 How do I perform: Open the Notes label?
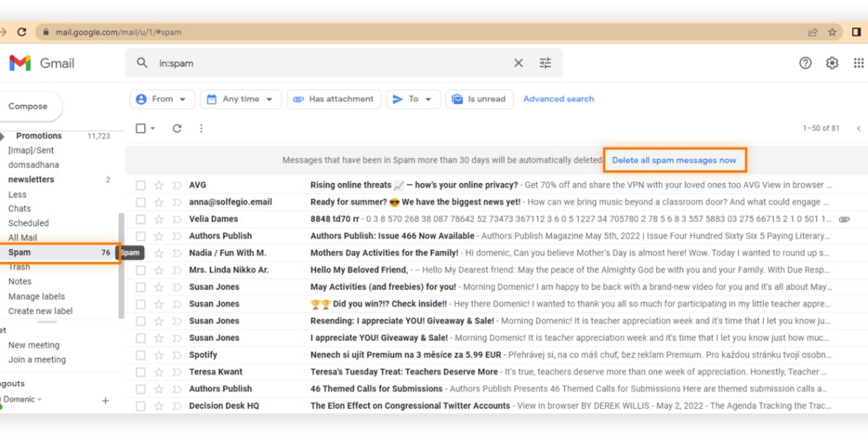coord(20,281)
